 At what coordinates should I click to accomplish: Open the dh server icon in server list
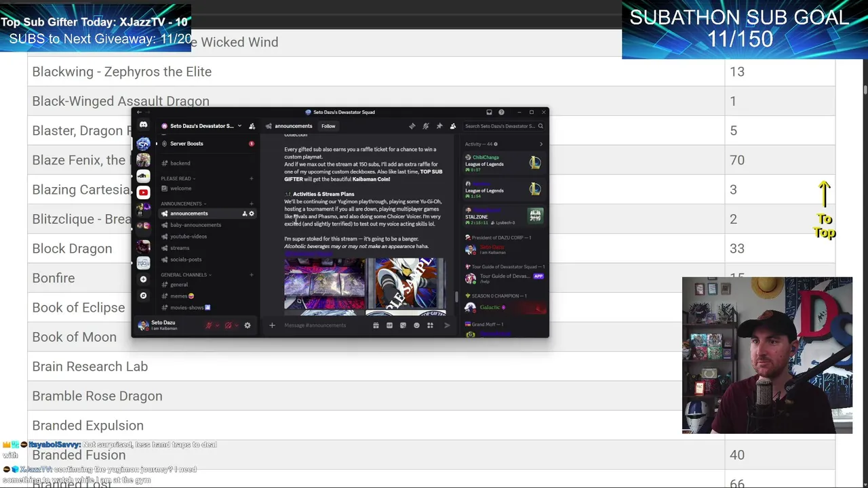click(143, 176)
